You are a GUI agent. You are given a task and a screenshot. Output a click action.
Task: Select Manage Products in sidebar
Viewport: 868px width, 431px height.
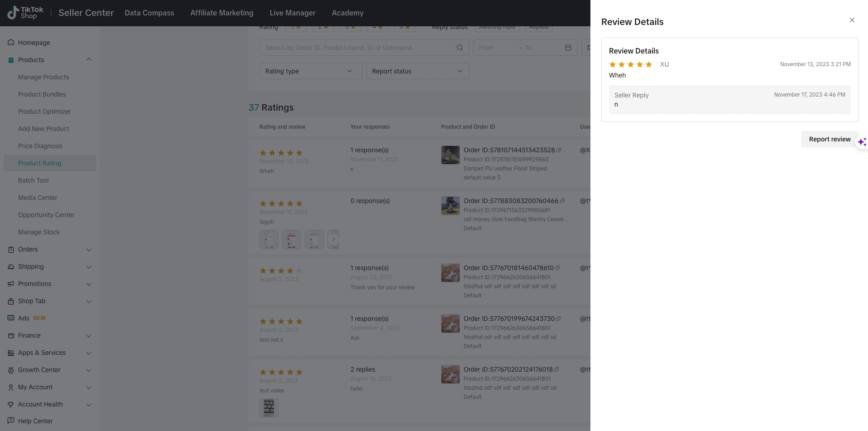43,77
